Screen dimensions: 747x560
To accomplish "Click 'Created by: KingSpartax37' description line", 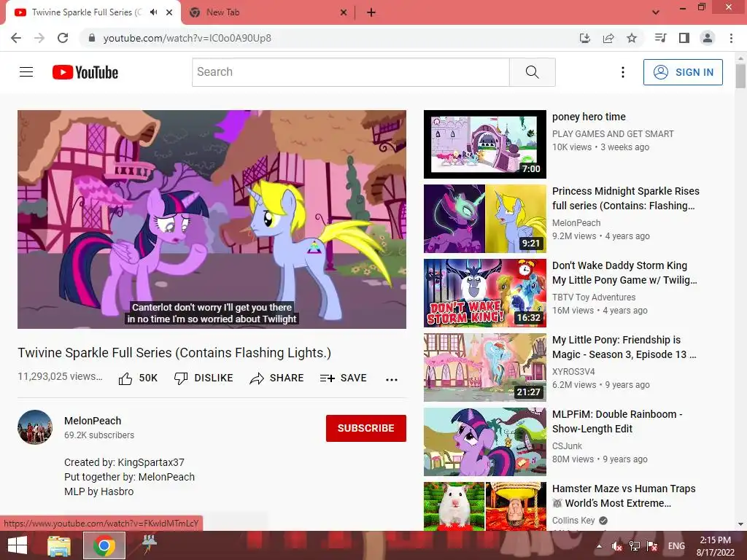I will click(124, 462).
